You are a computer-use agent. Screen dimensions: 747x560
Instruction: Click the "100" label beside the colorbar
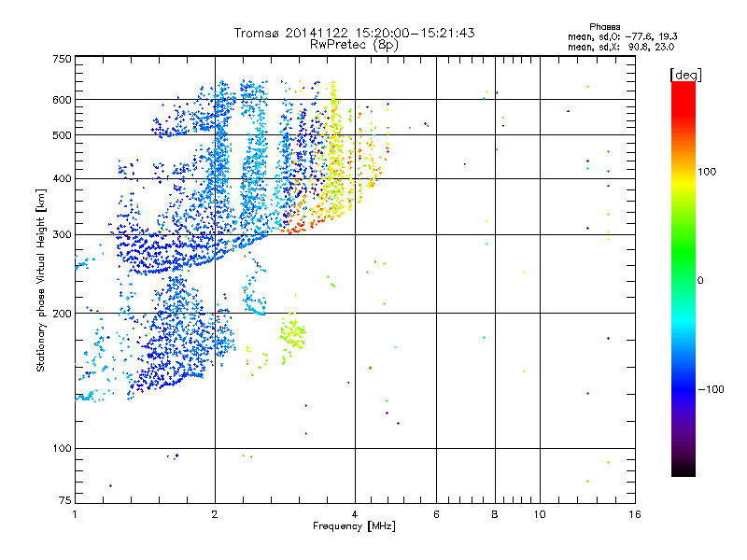(707, 172)
